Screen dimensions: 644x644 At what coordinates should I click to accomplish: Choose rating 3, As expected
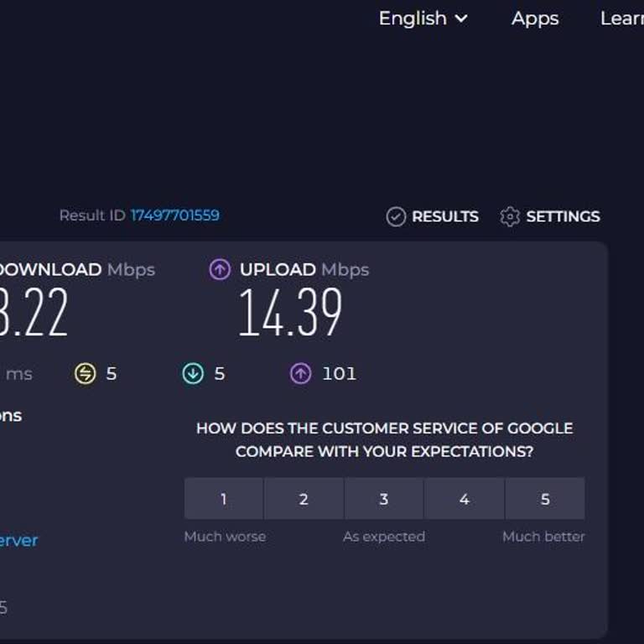point(384,499)
